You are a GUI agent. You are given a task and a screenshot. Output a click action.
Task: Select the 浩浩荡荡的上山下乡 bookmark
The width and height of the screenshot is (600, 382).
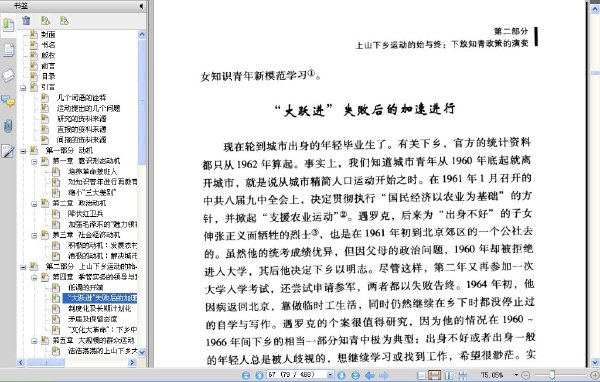coord(102,351)
